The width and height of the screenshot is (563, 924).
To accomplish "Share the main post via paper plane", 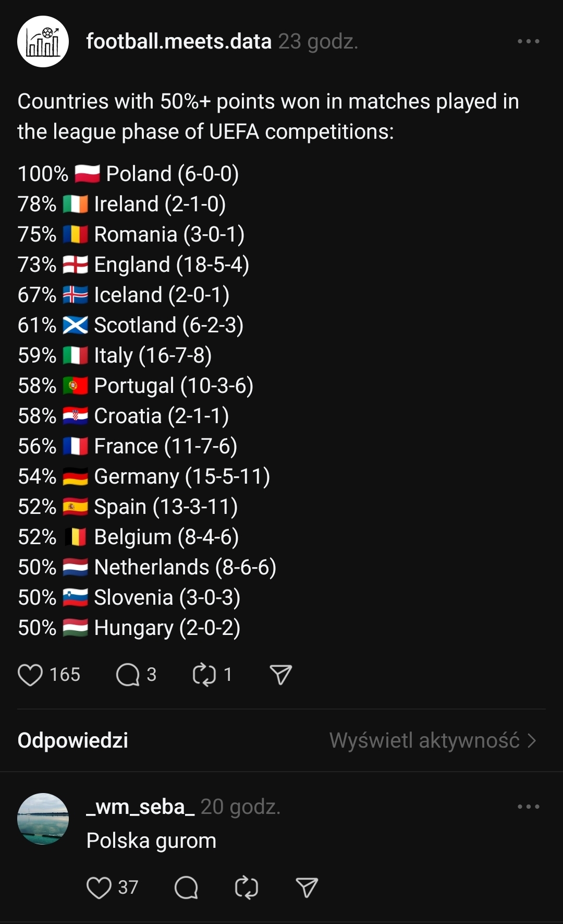I will coord(280,675).
